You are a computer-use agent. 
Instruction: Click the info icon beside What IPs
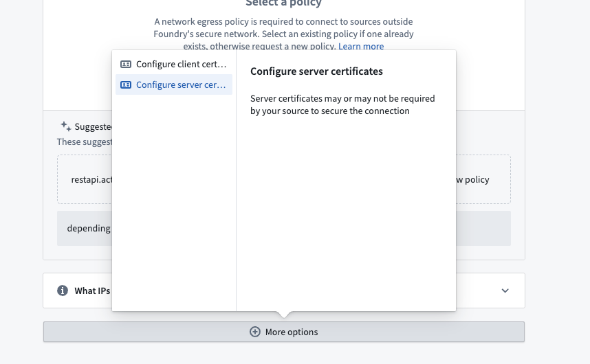click(x=63, y=291)
